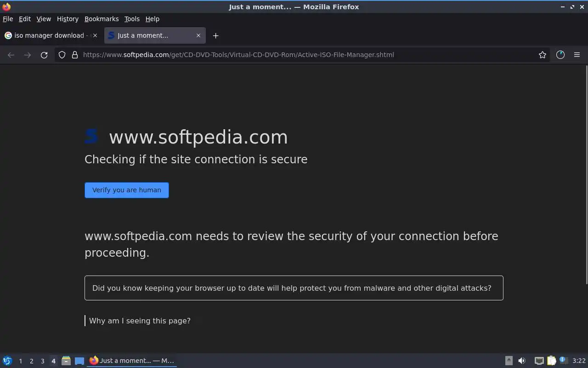Go back with the back arrow
Screen dimensions: 588x368
tap(11, 55)
